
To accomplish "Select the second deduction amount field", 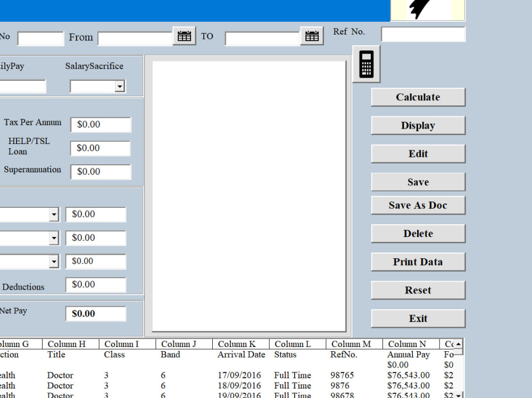I will pos(96,238).
